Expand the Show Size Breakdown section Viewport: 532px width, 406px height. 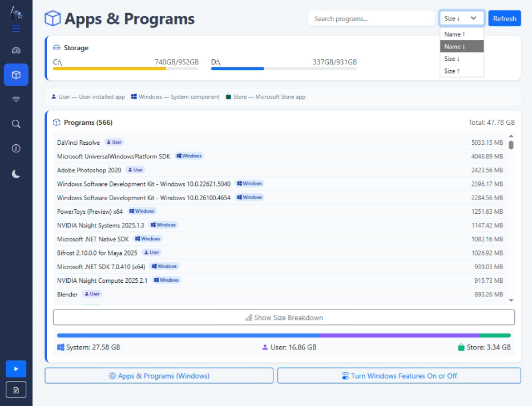pos(284,318)
